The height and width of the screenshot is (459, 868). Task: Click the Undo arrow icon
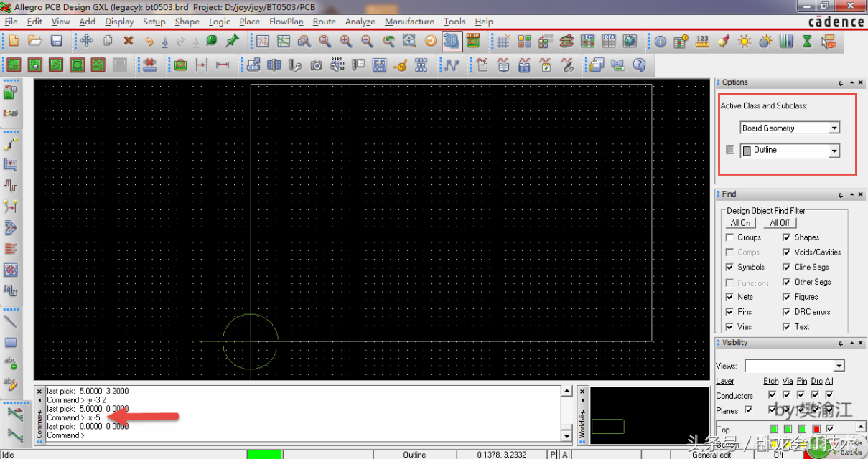click(x=149, y=41)
